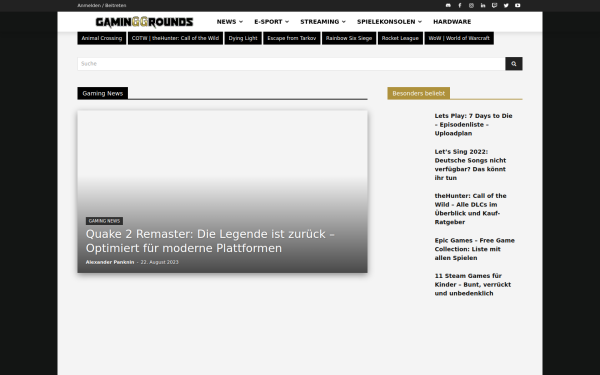Select COTW theHunter Call of the Wild tag
This screenshot has height=375, width=600.
tap(175, 38)
